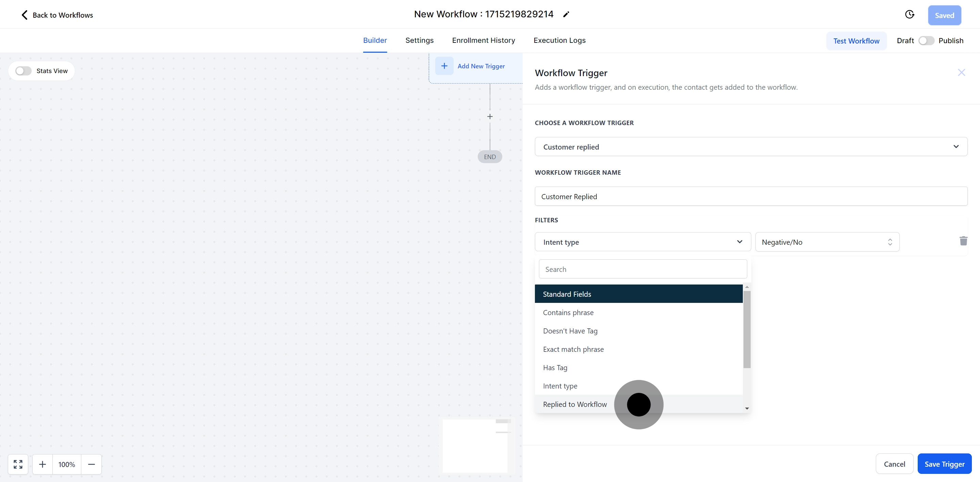Click the Add New Trigger plus icon
980x482 pixels.
click(444, 66)
